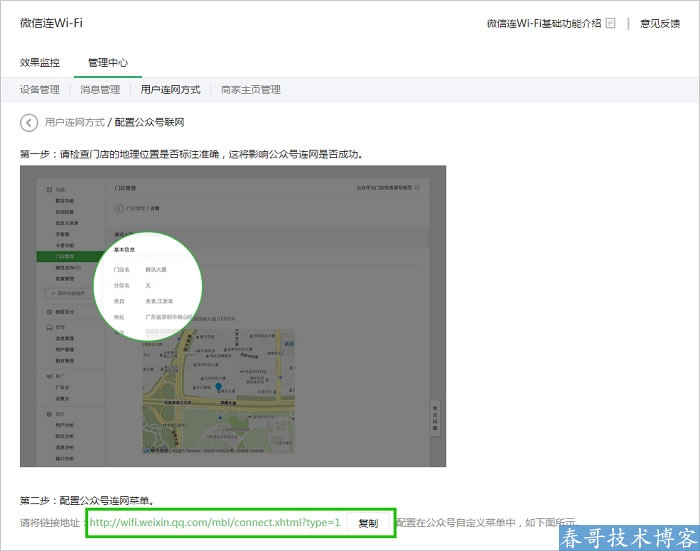Select 用户连网方式 sub-tab
The image size is (700, 551).
click(x=171, y=90)
